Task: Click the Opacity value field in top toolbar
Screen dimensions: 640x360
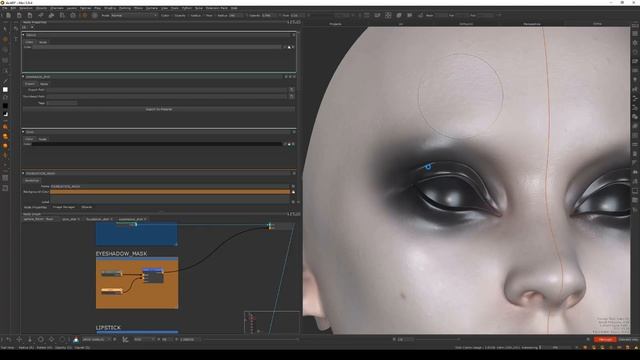Action: click(x=269, y=16)
